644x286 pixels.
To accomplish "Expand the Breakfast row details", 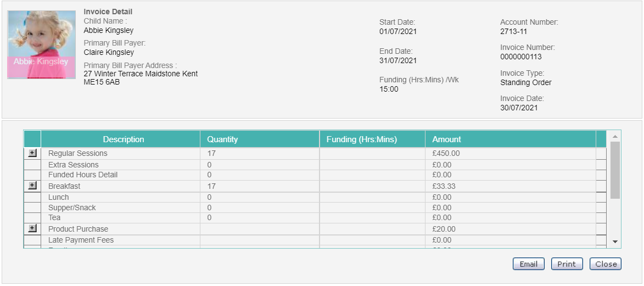I will coord(32,186).
